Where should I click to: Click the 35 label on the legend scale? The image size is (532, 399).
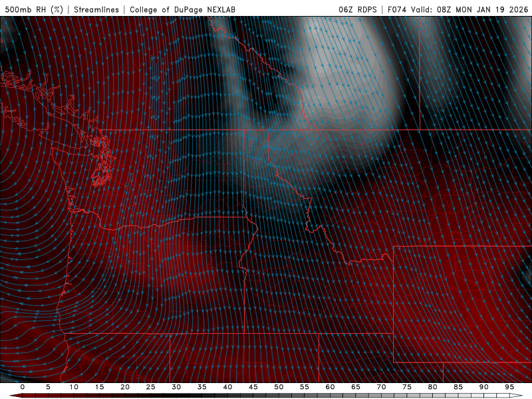[202, 387]
